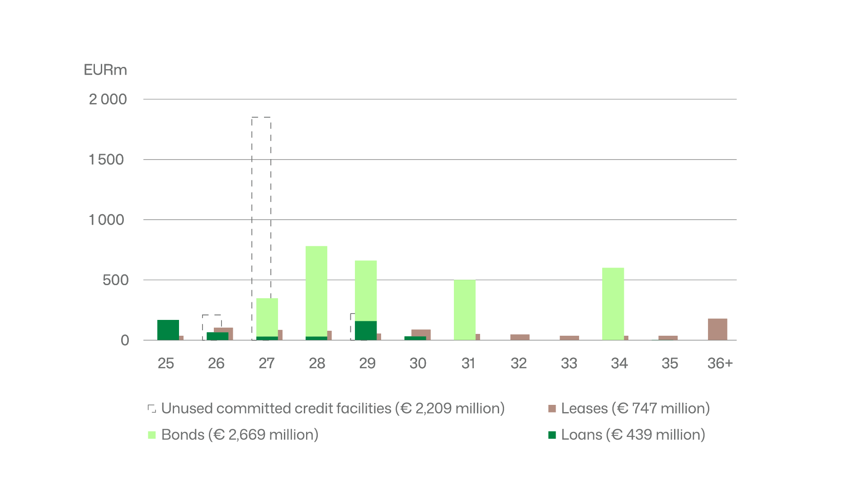Image resolution: width=868 pixels, height=488 pixels.
Task: Click the Bonds legend light green swatch
Action: coord(152,435)
